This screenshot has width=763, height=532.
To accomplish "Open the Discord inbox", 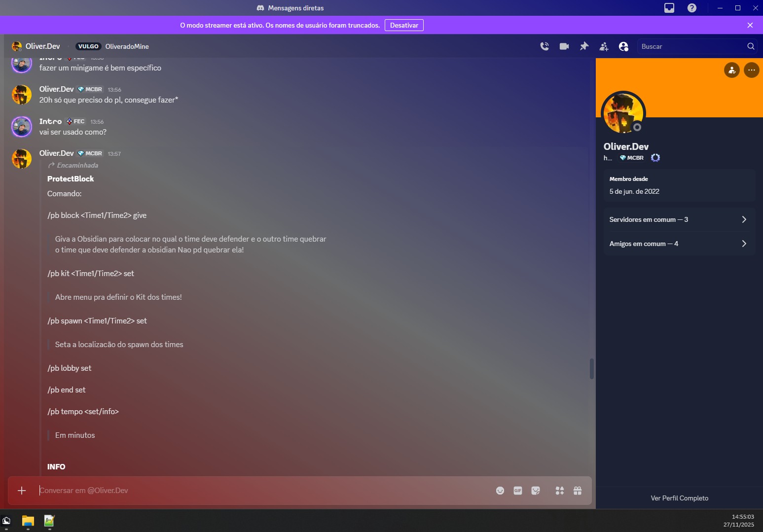I will 669,8.
